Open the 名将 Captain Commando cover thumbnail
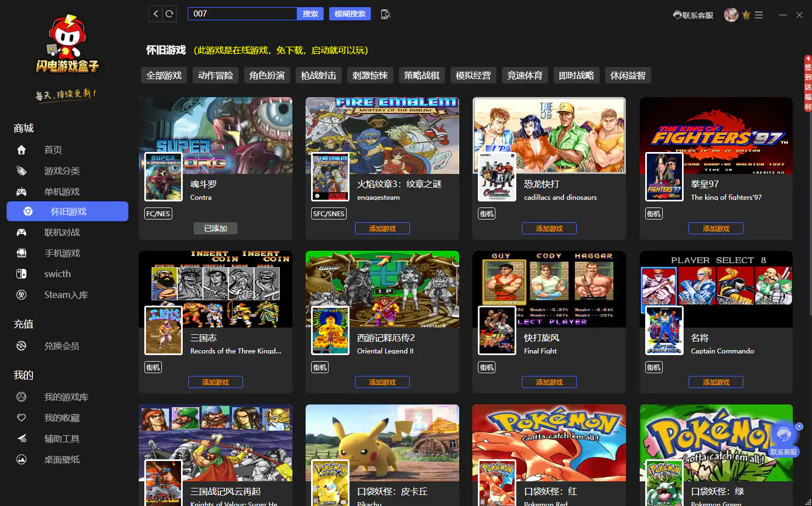Viewport: 812px width, 506px height. 664,330
